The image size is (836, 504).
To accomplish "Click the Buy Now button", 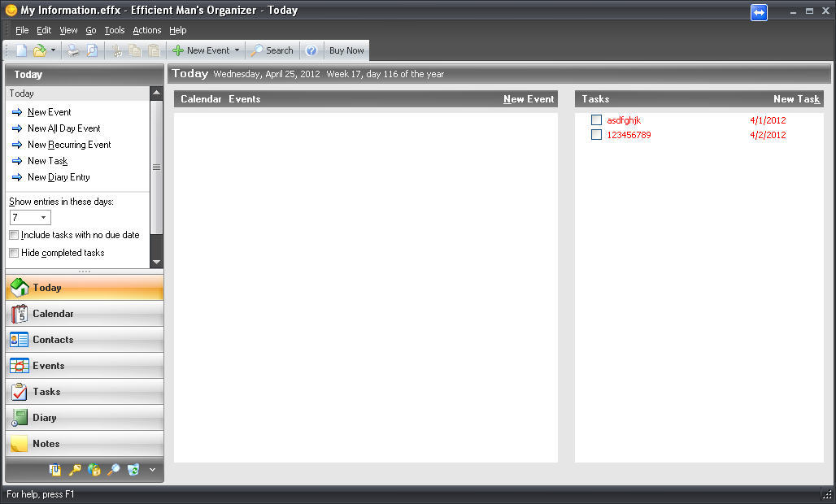I will tap(346, 50).
